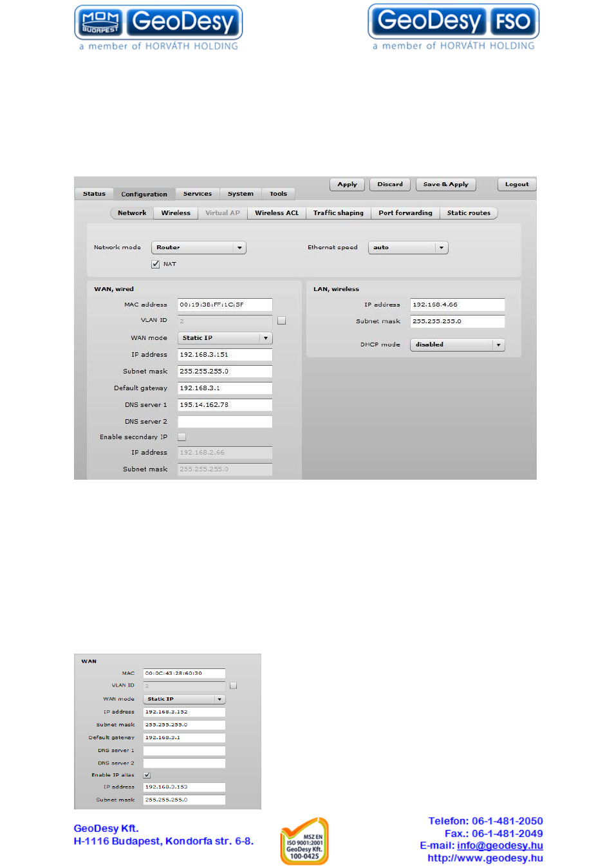614x868 pixels.
Task: Click the VLAN ID field in lower WAN panel
Action: tap(184, 686)
